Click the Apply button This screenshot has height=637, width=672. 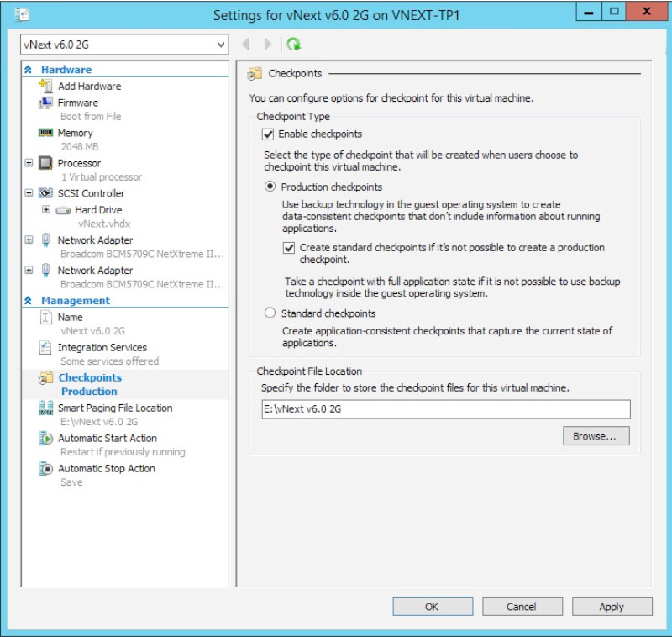(612, 607)
